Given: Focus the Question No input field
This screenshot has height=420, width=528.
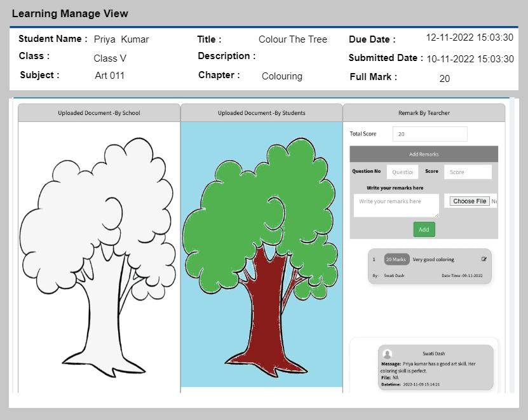Looking at the screenshot, I should (402, 172).
